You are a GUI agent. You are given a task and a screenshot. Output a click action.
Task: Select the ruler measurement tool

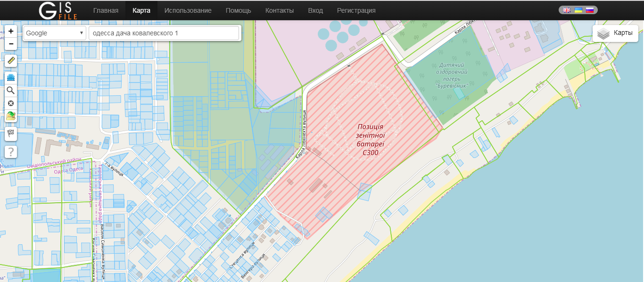[x=11, y=60]
